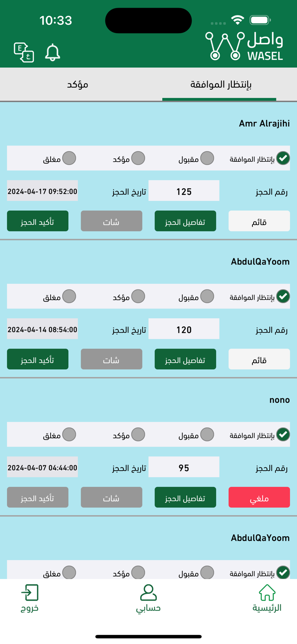Select مؤكد status for AbdulQaYoom booking 120
297x644 pixels.
point(139,296)
